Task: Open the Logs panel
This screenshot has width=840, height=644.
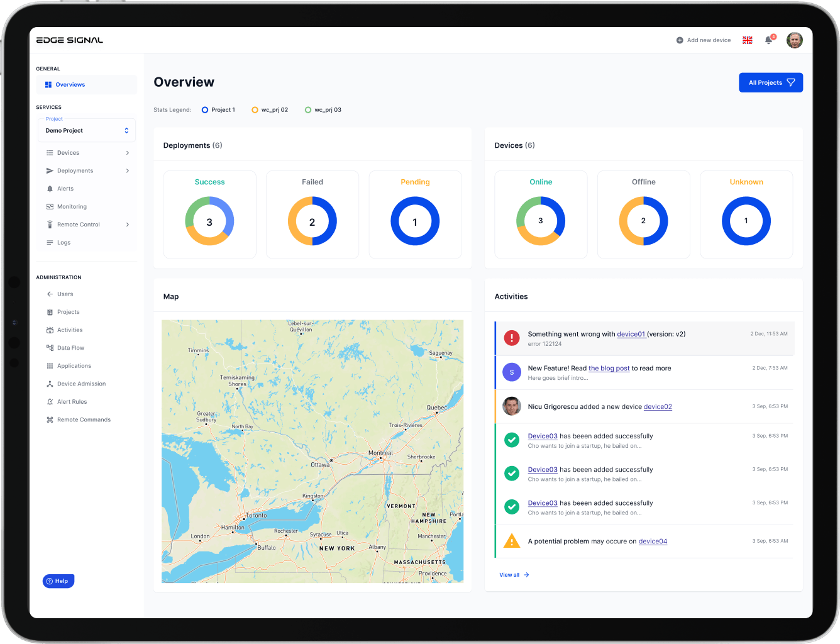Action: 64,242
